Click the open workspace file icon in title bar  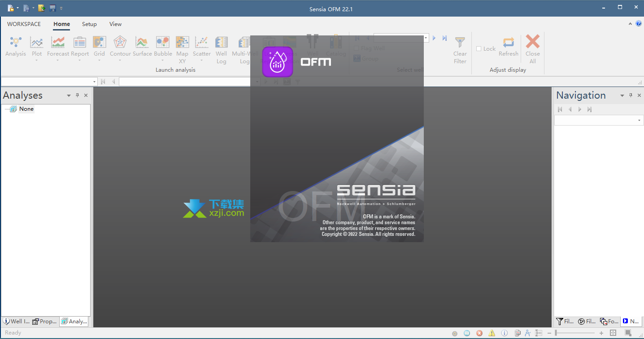point(26,8)
